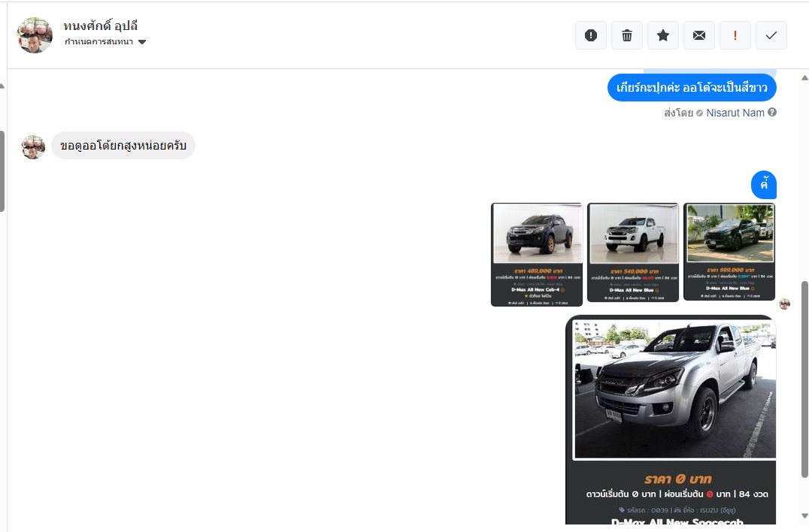Click the spam report exclamation circle icon
This screenshot has width=809, height=532.
(591, 35)
